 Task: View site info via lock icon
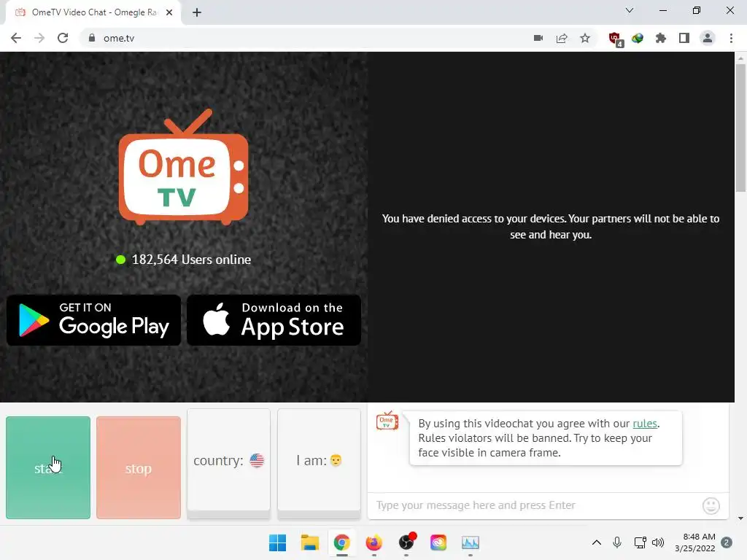(x=92, y=38)
